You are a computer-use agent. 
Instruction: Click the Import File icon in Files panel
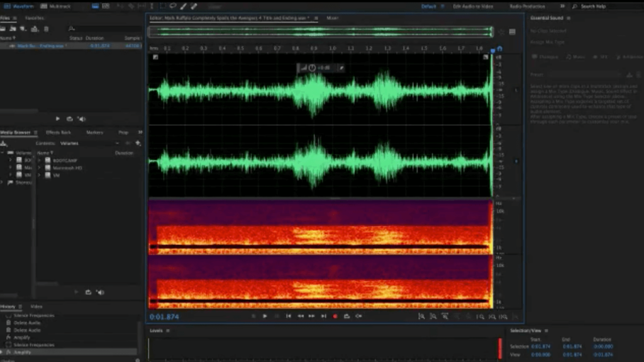coord(13,29)
